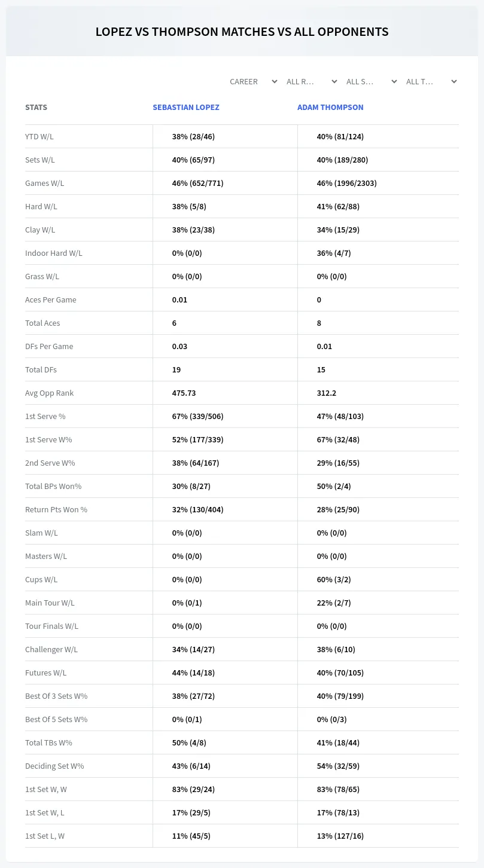Open Adam Thompson player link
Viewport: 484px width, 868px height.
[330, 108]
